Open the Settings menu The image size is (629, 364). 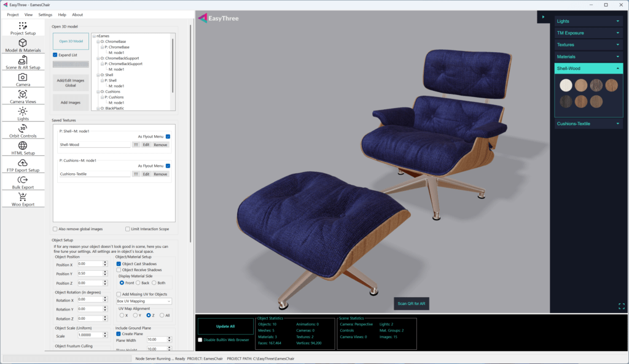(x=45, y=14)
